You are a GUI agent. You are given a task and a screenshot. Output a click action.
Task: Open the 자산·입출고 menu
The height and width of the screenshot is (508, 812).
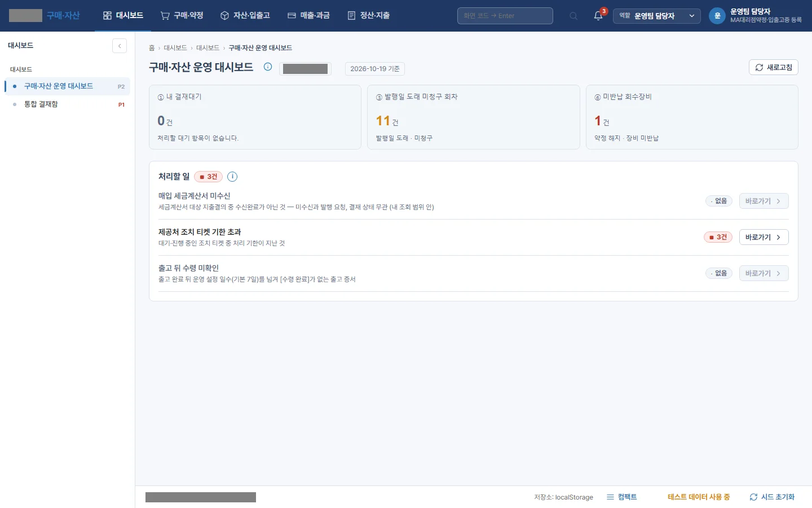pos(245,16)
